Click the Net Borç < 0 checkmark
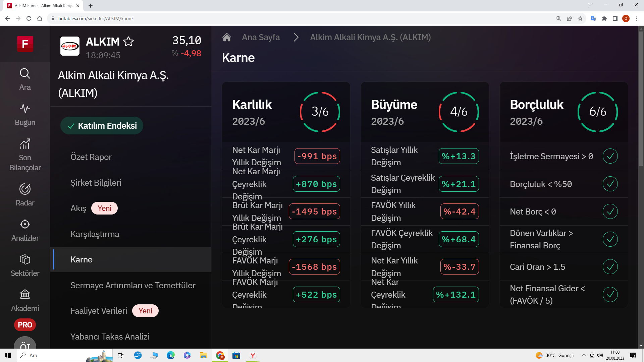The image size is (644, 362). click(610, 212)
